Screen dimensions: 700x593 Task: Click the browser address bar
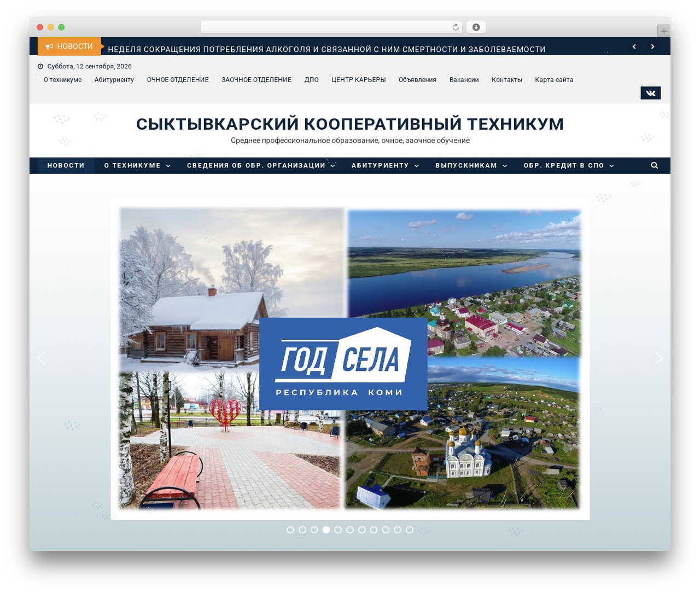tap(331, 27)
